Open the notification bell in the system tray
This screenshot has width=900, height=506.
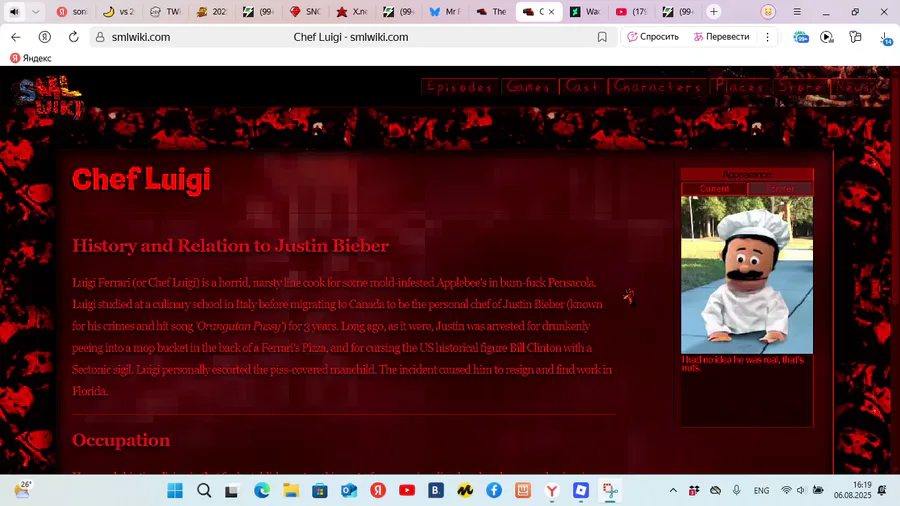click(882, 491)
